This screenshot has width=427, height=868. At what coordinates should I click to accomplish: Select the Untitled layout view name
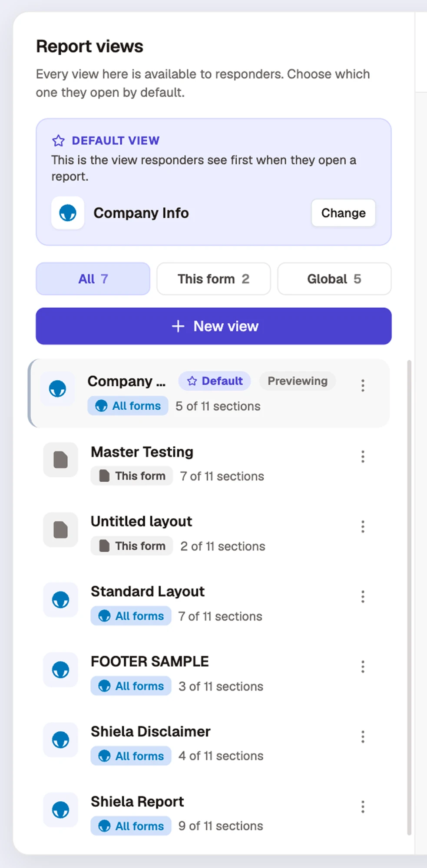tap(141, 522)
